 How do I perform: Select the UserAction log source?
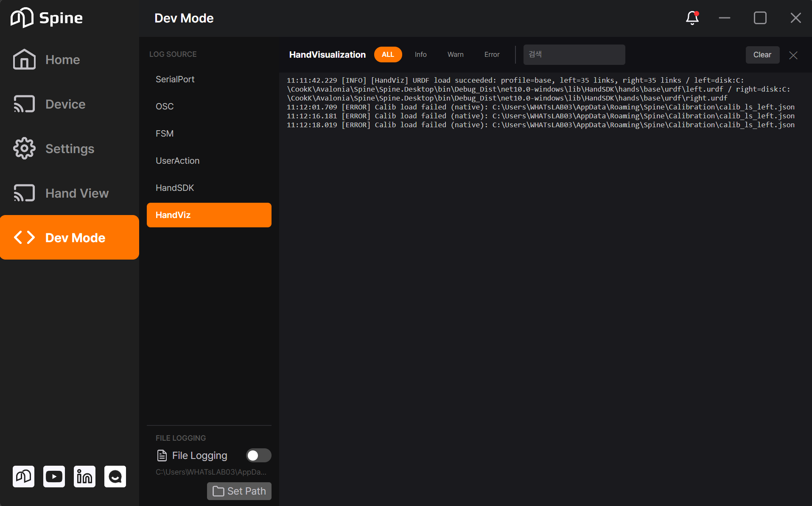[209, 161]
